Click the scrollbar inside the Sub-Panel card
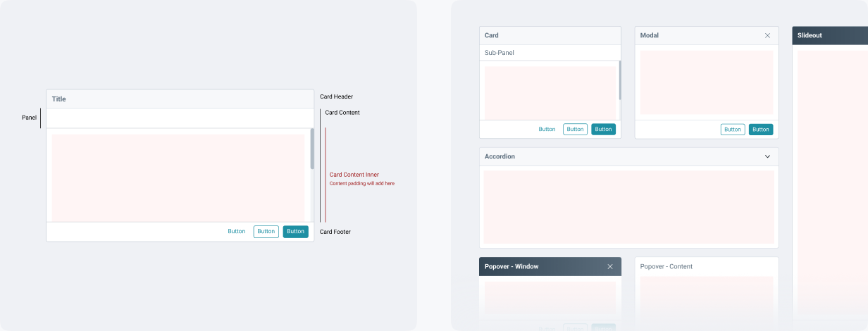The height and width of the screenshot is (331, 868). (620, 80)
